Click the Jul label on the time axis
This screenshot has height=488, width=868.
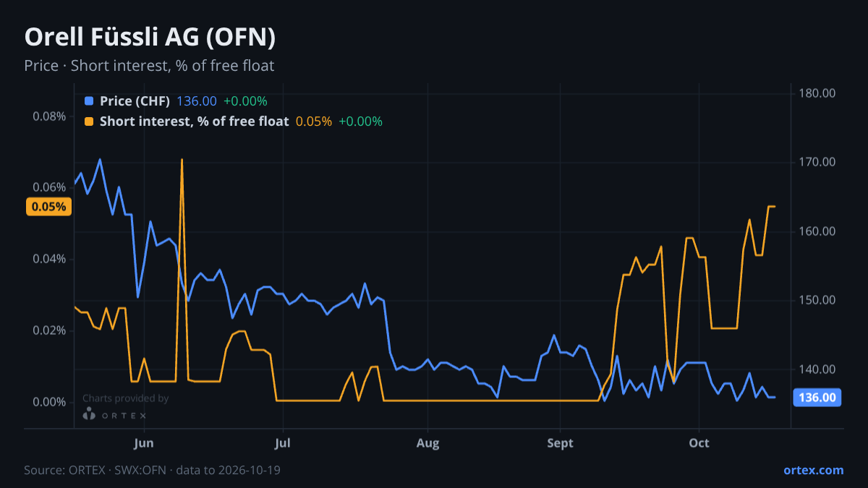[283, 442]
